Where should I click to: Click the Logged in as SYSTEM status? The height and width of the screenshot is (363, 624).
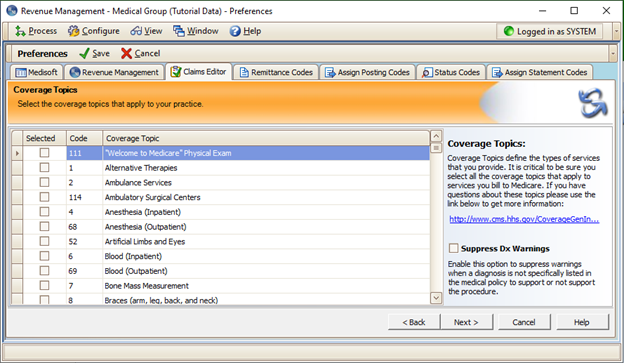(550, 31)
